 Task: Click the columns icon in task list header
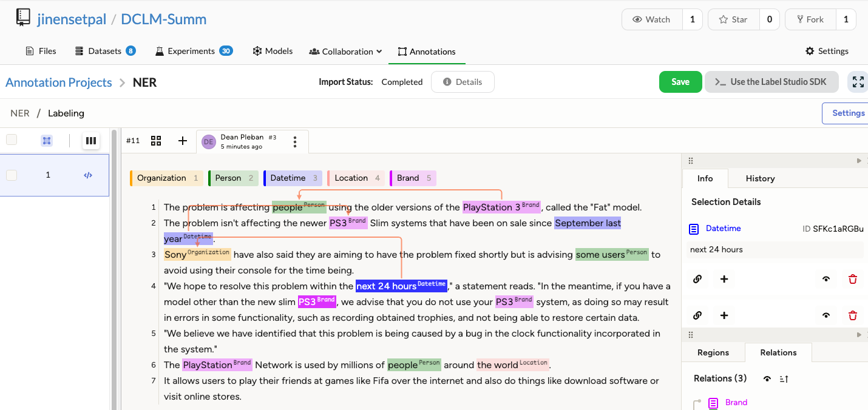click(91, 141)
